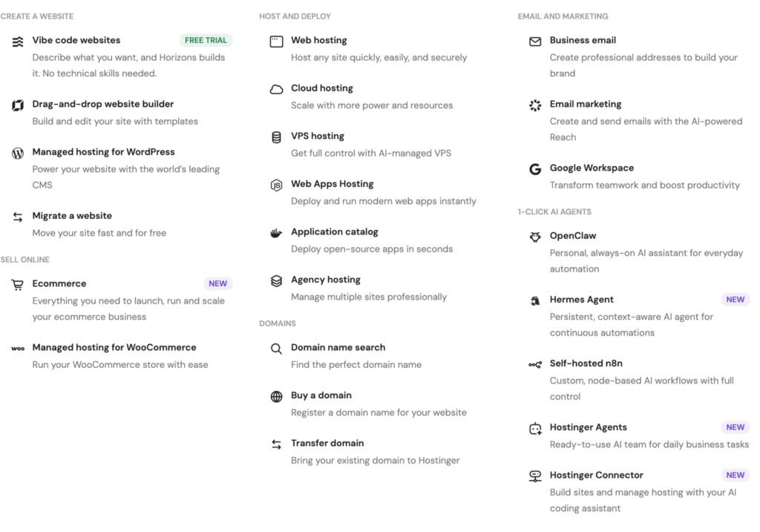This screenshot has height=532, width=760.
Task: Click the Transfer domain arrows icon
Action: [x=276, y=444]
